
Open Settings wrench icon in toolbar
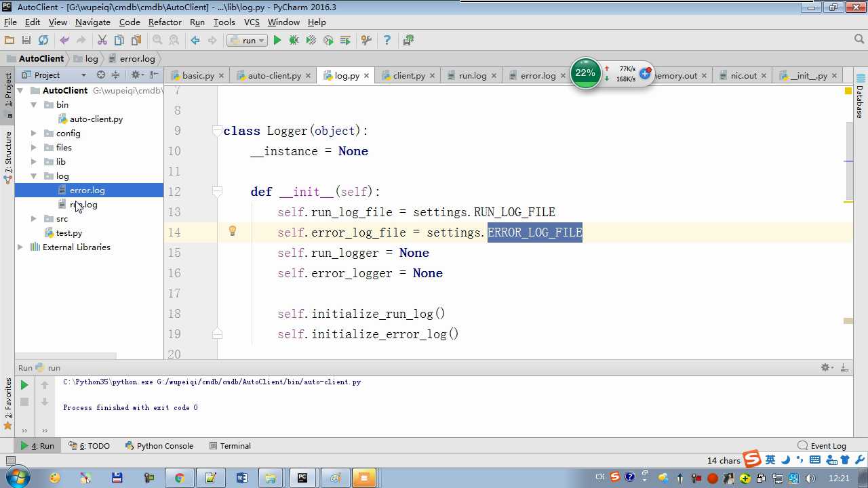[x=366, y=41]
